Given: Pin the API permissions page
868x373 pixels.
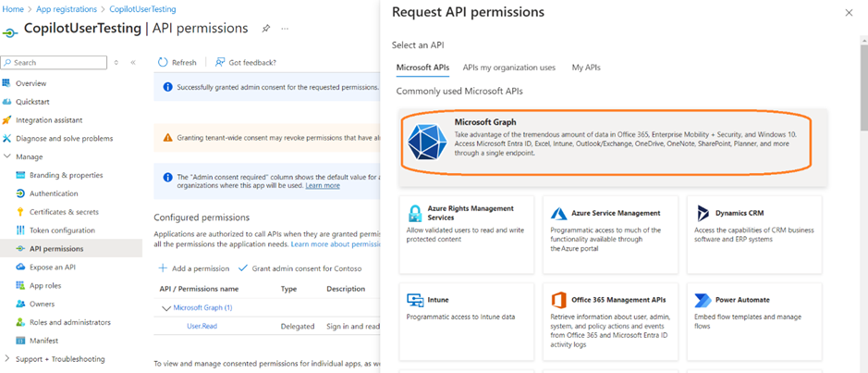Looking at the screenshot, I should tap(266, 29).
